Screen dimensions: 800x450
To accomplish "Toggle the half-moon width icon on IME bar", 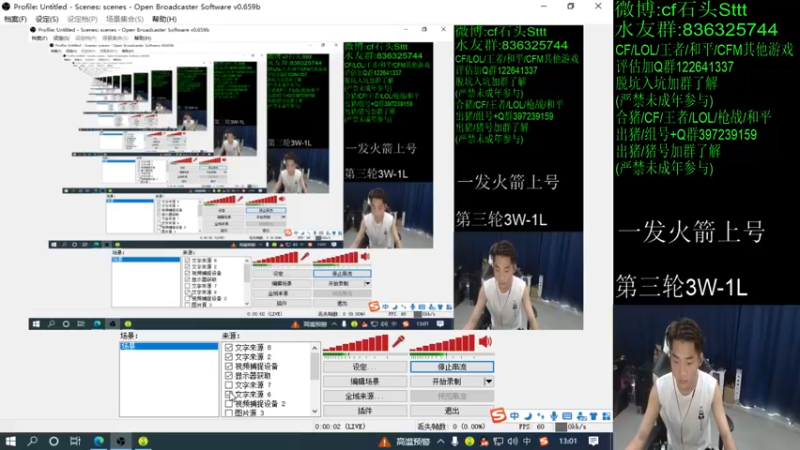I will [528, 416].
